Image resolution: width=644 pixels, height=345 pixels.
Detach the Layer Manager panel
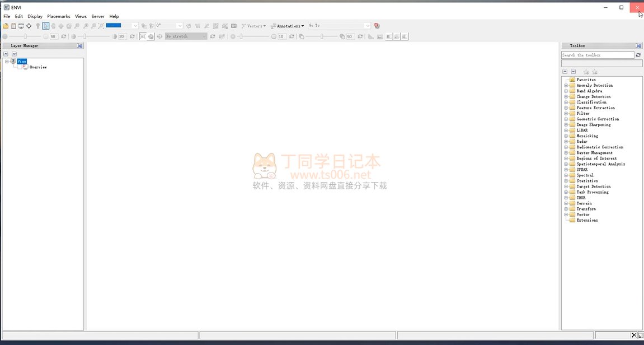(x=79, y=45)
